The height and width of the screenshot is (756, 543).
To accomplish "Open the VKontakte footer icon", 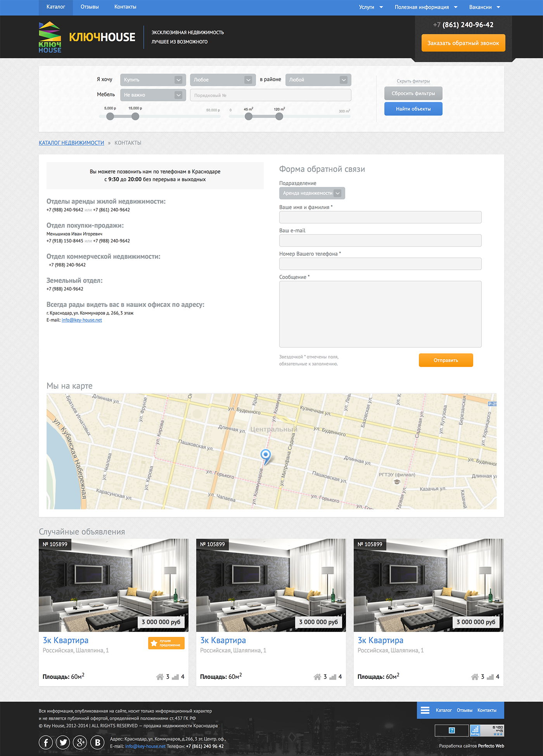I will tap(97, 742).
